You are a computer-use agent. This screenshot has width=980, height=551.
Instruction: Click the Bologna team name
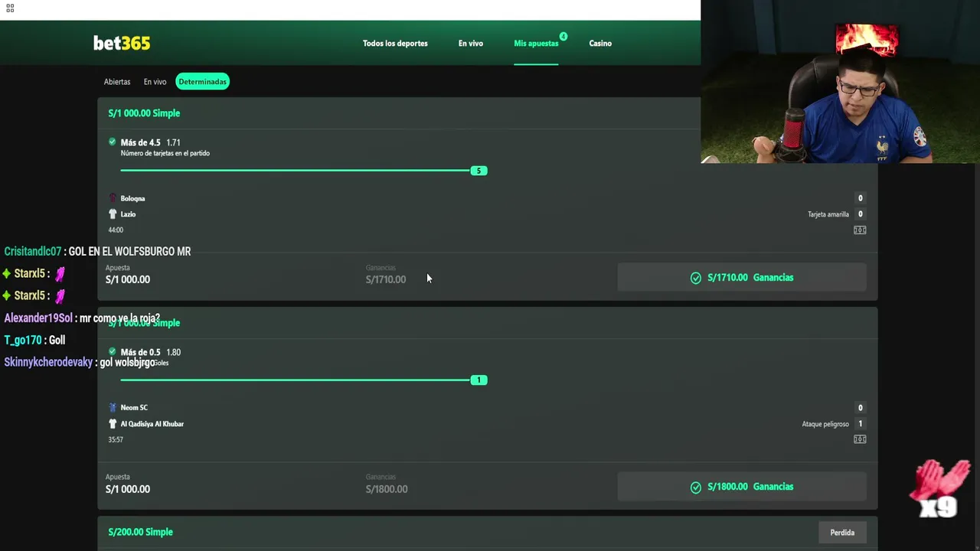132,198
